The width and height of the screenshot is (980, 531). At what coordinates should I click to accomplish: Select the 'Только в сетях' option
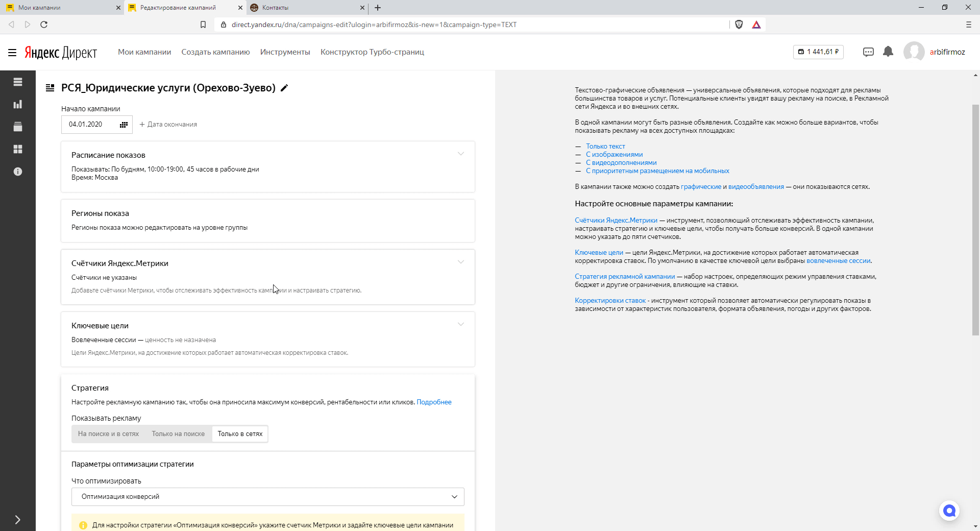coord(240,434)
